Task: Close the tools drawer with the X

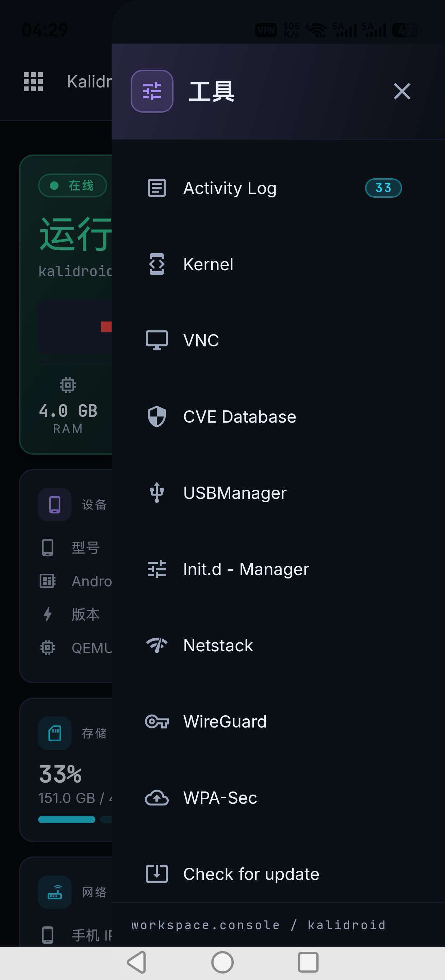Action: tap(402, 91)
